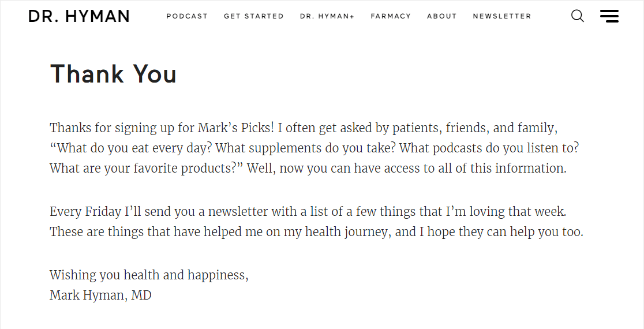Open the search magnifying glass icon
Viewport: 644px width, 329px height.
pyautogui.click(x=578, y=16)
